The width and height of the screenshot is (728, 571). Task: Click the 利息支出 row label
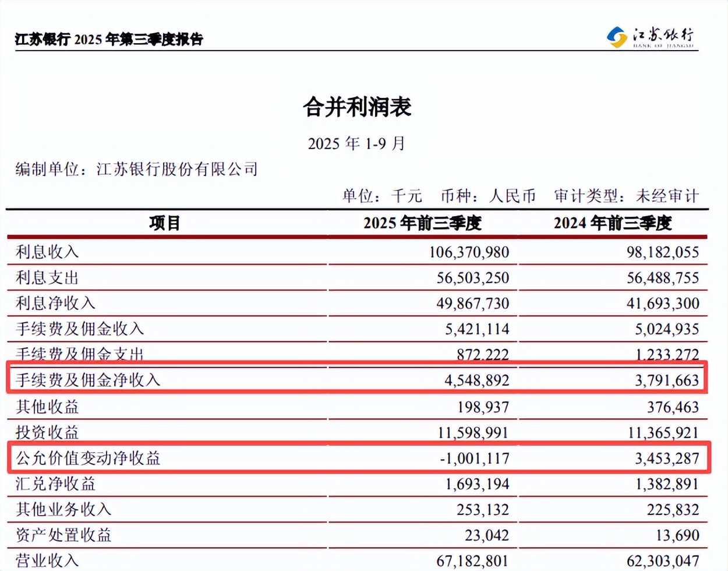click(47, 278)
